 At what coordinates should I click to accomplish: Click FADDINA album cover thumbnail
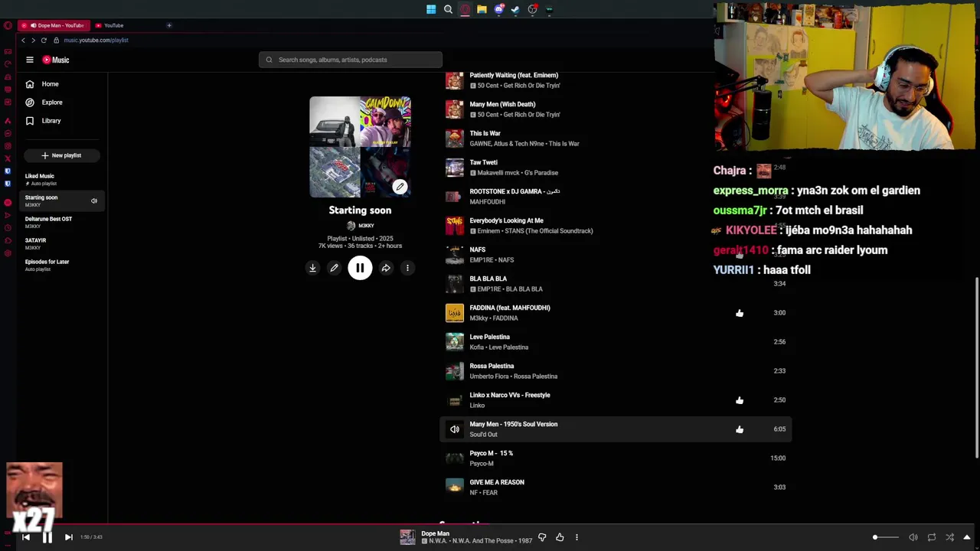pos(455,313)
